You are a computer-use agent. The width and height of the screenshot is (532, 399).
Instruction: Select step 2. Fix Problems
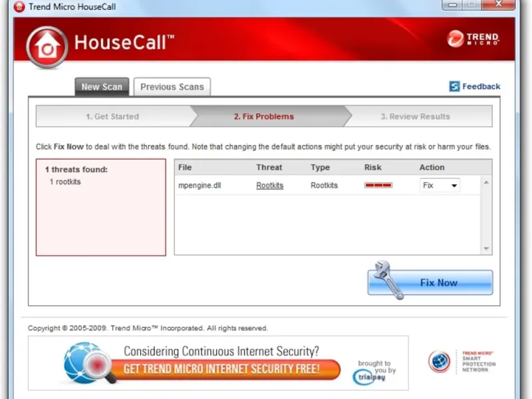(264, 116)
